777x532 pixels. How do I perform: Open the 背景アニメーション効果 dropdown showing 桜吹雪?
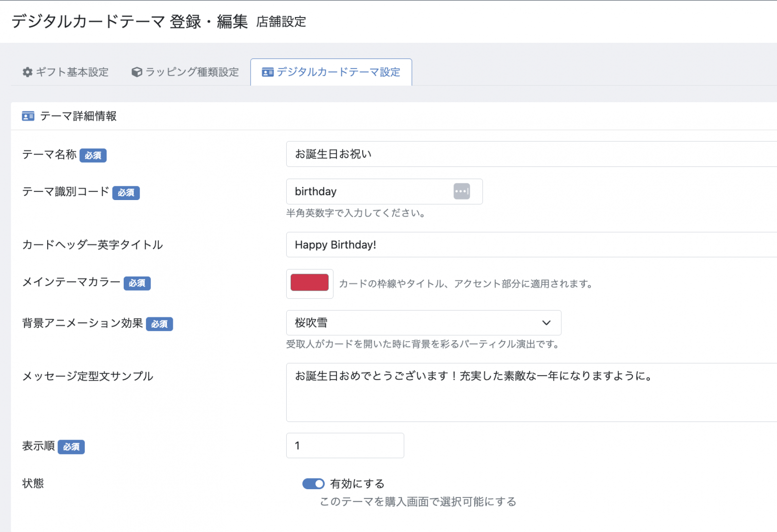pos(424,323)
